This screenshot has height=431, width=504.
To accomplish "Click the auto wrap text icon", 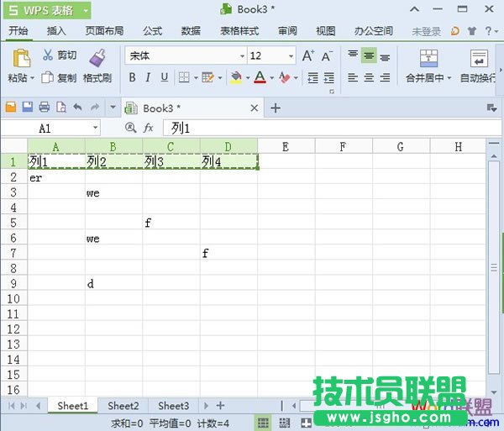I will coord(479,58).
